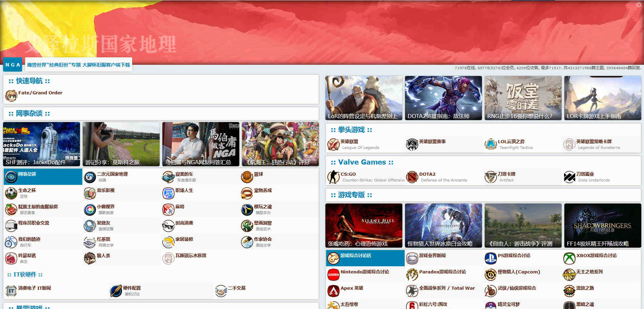644x309 pixels.
Task: Select the highlighted 网事杂谈 forum entry
Action: [x=43, y=177]
